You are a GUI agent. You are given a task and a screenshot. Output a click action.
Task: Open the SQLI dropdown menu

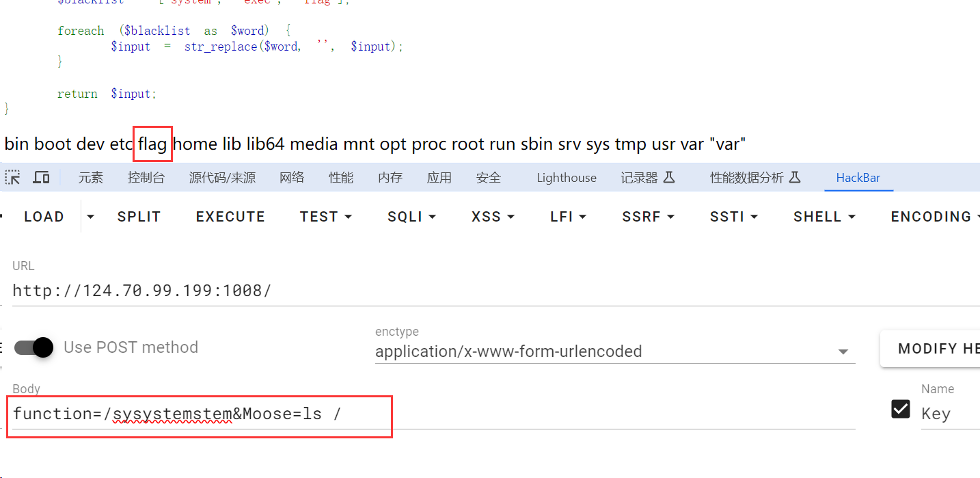tap(412, 217)
